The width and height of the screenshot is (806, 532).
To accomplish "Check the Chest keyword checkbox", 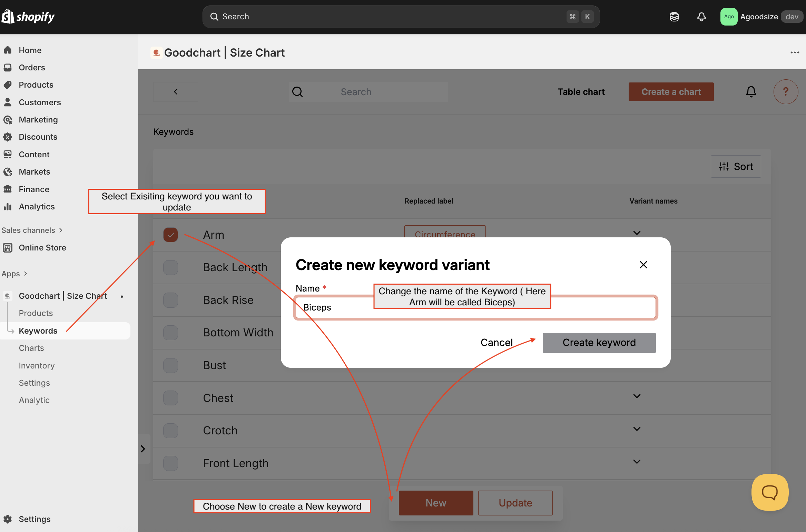I will 170,398.
